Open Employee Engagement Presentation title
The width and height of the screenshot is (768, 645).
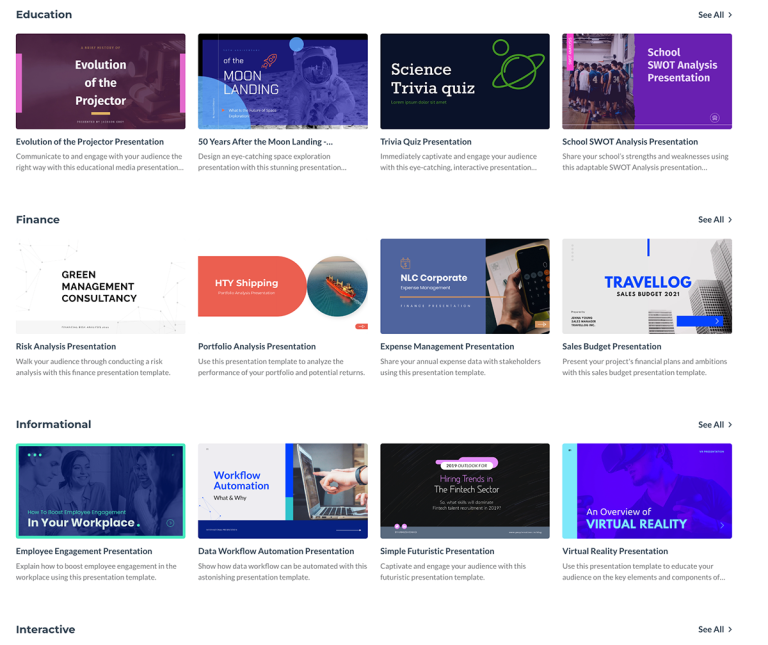point(84,551)
